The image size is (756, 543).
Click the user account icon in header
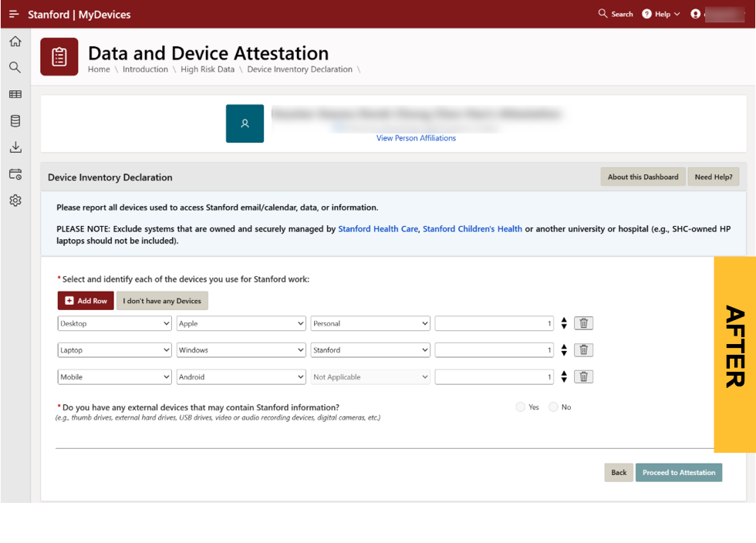click(x=695, y=14)
